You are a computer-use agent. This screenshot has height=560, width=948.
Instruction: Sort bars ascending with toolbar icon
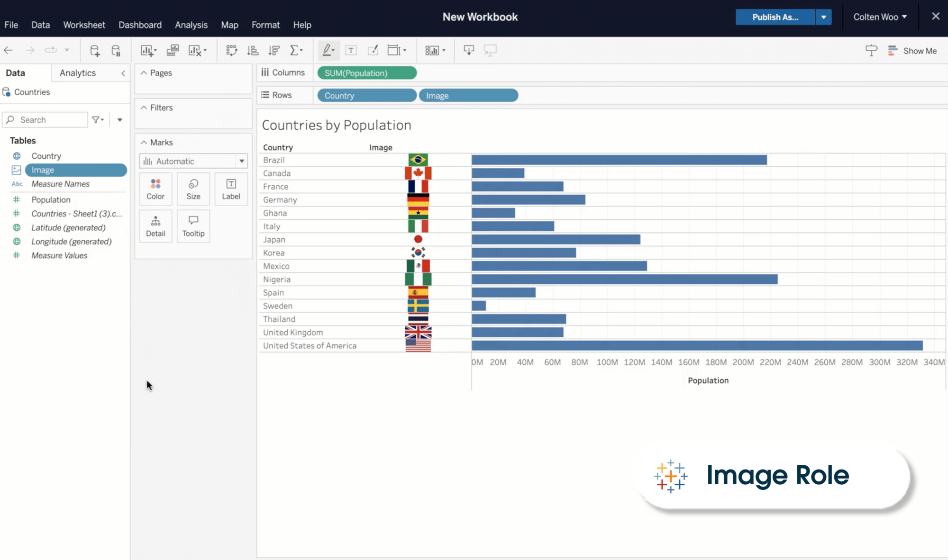253,50
